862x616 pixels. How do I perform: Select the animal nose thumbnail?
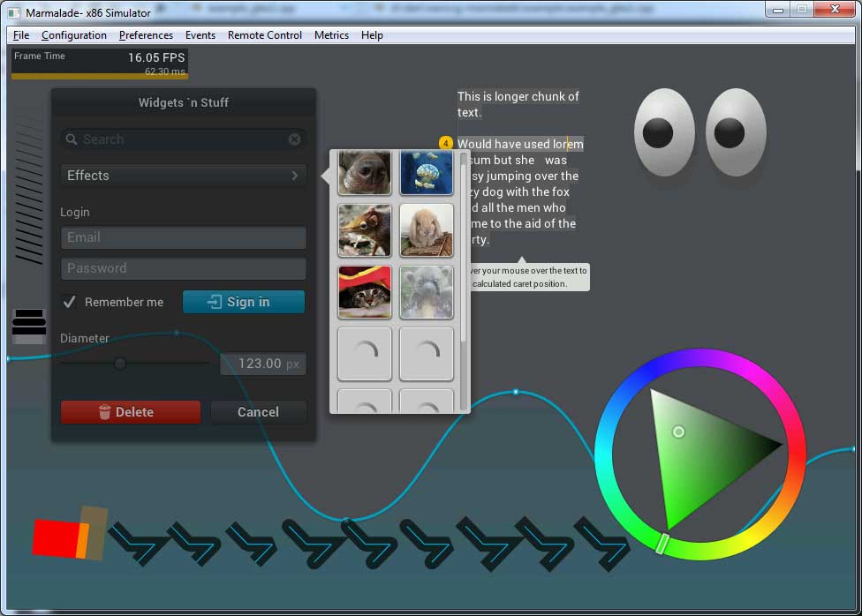click(365, 173)
